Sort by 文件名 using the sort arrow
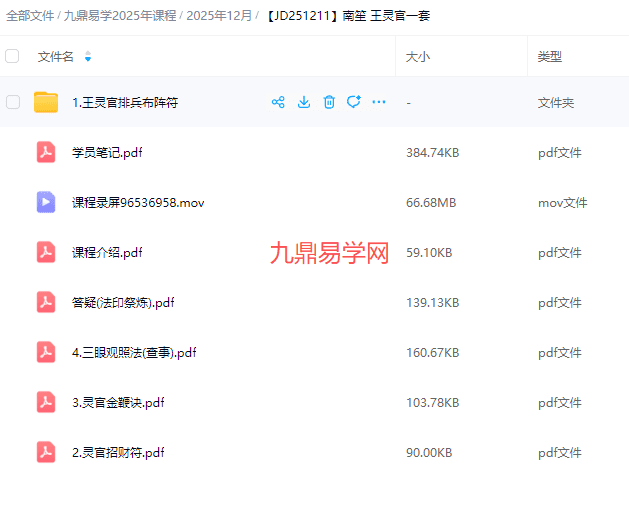Screen dimensions: 629x512 tap(88, 57)
